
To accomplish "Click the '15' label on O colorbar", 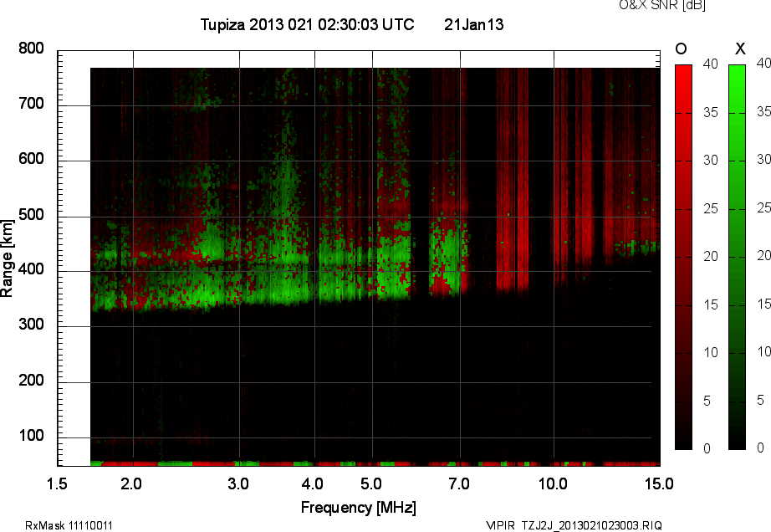I will 711,304.
